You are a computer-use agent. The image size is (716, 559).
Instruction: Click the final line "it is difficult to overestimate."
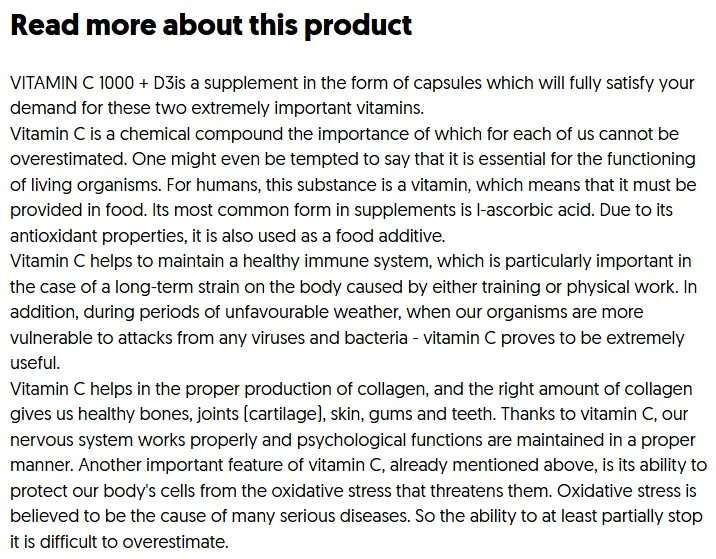(120, 543)
